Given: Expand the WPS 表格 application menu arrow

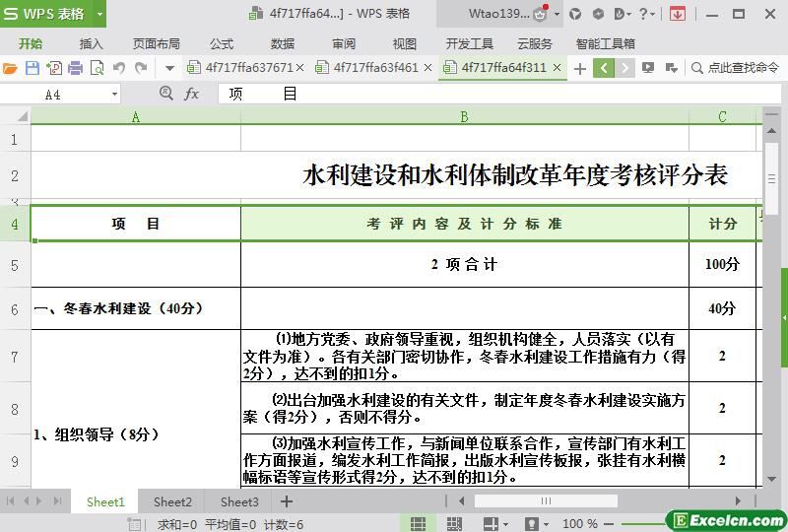Looking at the screenshot, I should click(99, 14).
